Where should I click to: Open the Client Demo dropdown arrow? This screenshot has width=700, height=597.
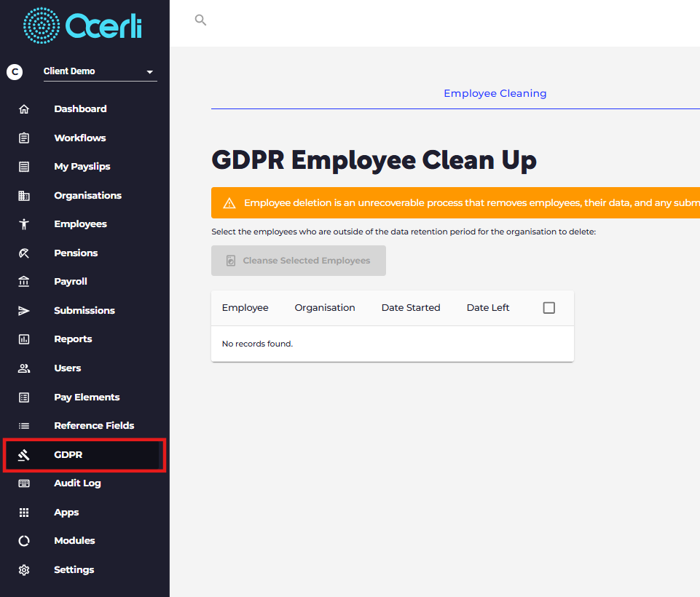point(150,72)
